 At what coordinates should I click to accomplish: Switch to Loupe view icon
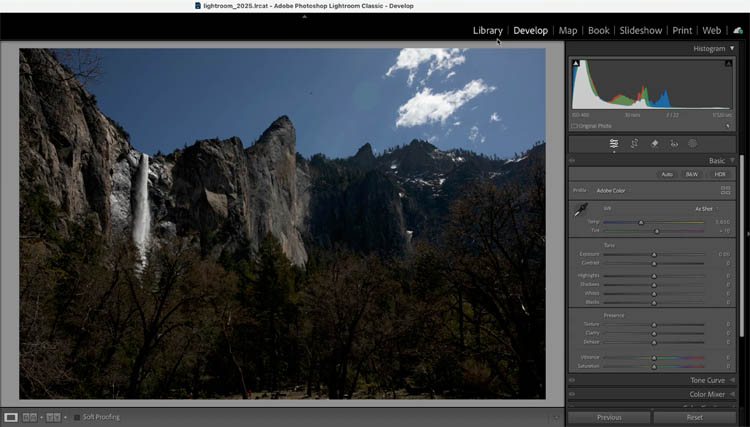11,417
